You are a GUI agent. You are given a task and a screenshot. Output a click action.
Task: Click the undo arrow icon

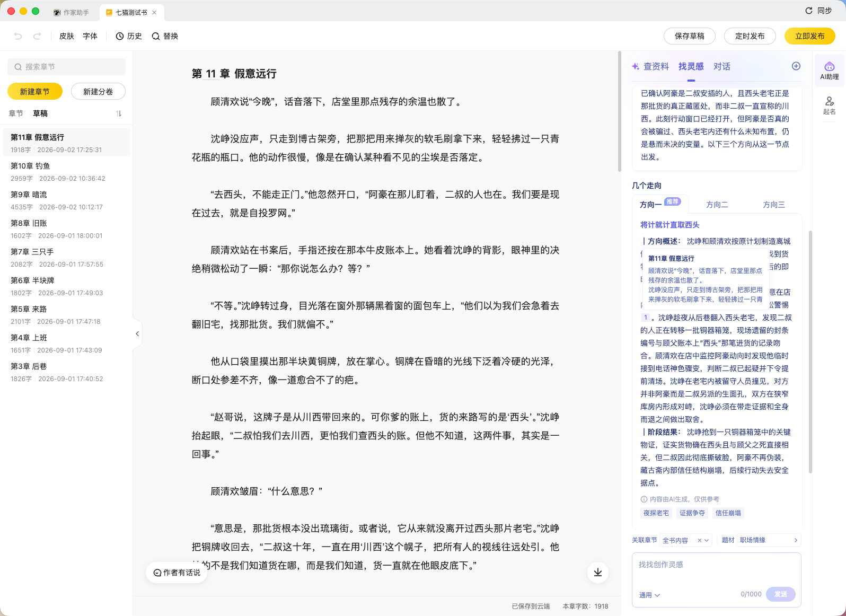pyautogui.click(x=18, y=36)
